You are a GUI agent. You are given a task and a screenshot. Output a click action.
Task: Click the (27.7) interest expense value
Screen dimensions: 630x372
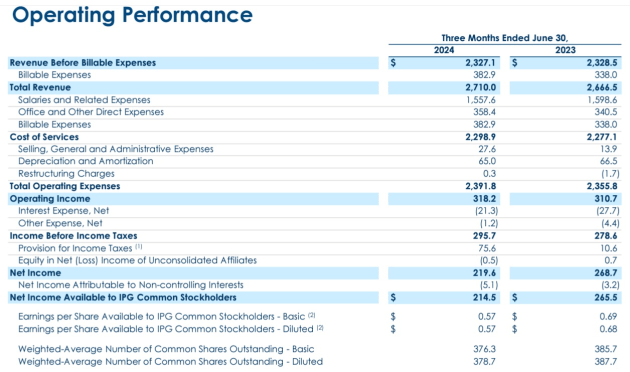[608, 211]
